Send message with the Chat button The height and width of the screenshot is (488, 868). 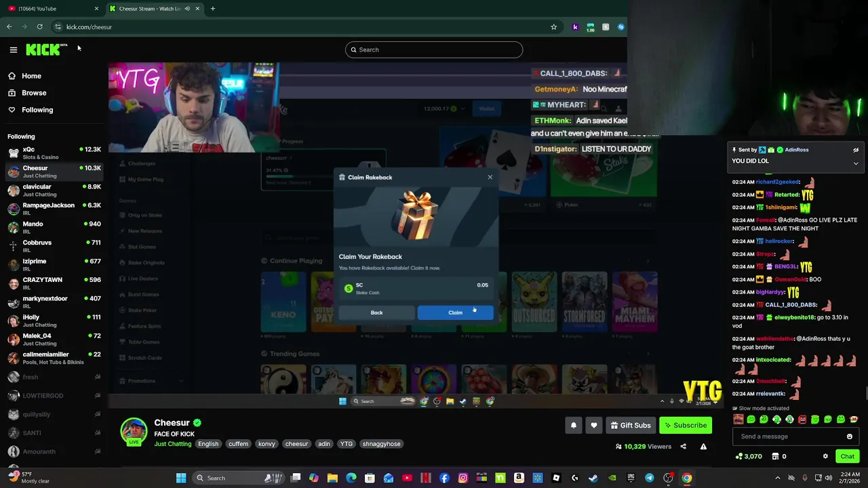pos(848,456)
